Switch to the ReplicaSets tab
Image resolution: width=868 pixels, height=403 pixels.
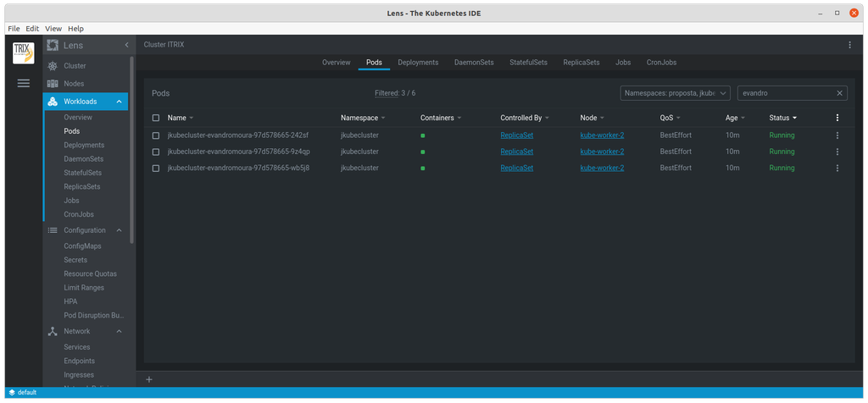[581, 63]
